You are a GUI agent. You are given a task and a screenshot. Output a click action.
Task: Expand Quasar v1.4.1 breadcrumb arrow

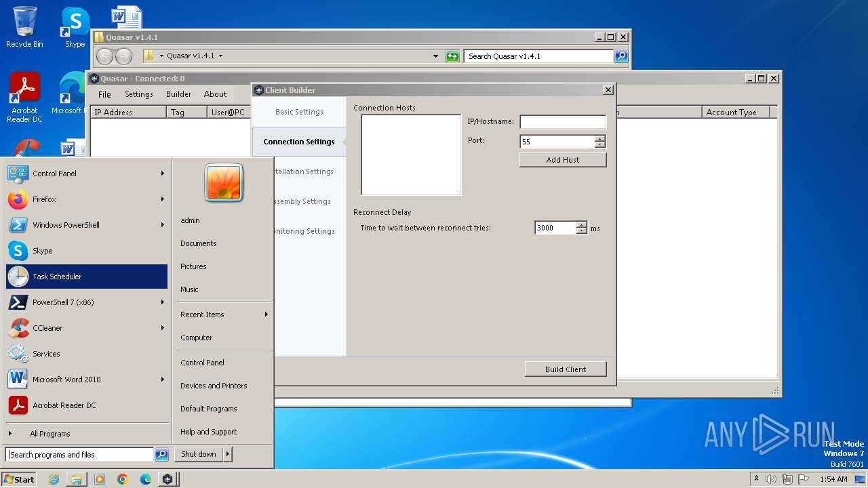coord(220,56)
